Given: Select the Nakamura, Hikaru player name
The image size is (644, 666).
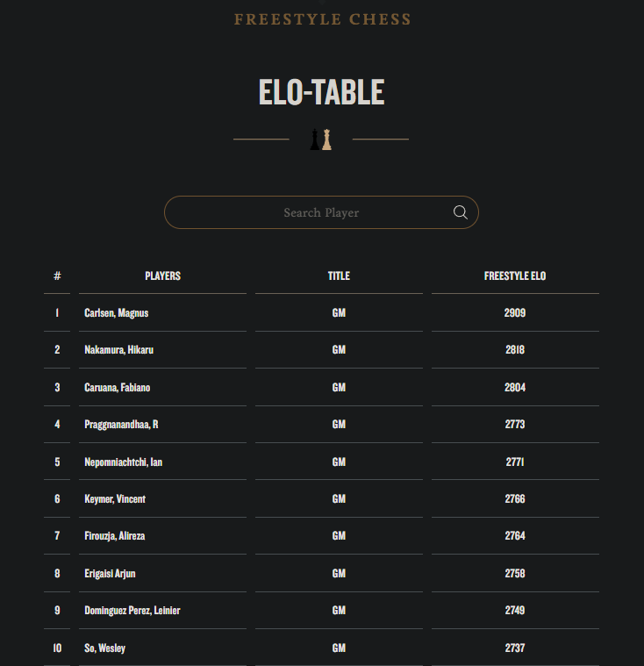Looking at the screenshot, I should click(119, 350).
